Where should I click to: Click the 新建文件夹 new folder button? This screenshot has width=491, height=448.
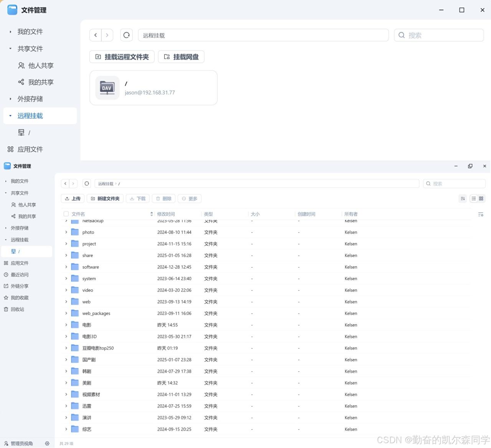point(105,199)
